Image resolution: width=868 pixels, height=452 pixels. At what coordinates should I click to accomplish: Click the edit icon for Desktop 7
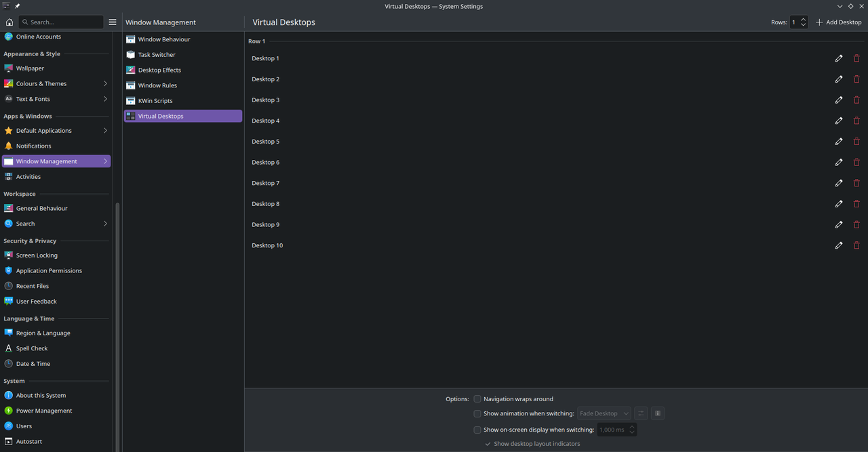pos(839,183)
